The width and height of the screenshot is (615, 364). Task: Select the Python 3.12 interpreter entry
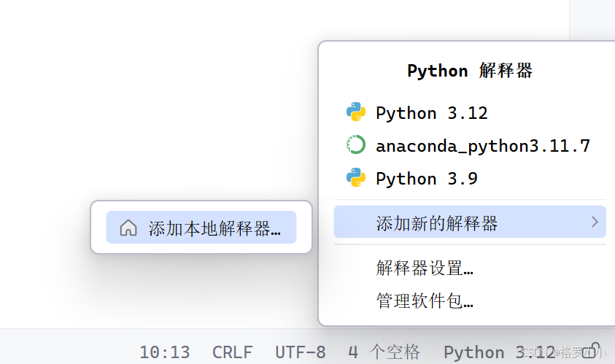click(470, 113)
